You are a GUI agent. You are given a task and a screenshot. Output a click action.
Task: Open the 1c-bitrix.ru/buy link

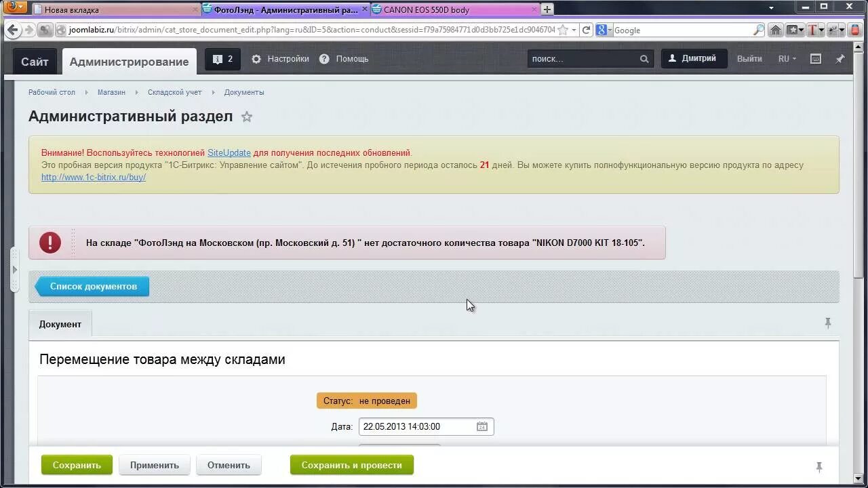click(x=94, y=177)
